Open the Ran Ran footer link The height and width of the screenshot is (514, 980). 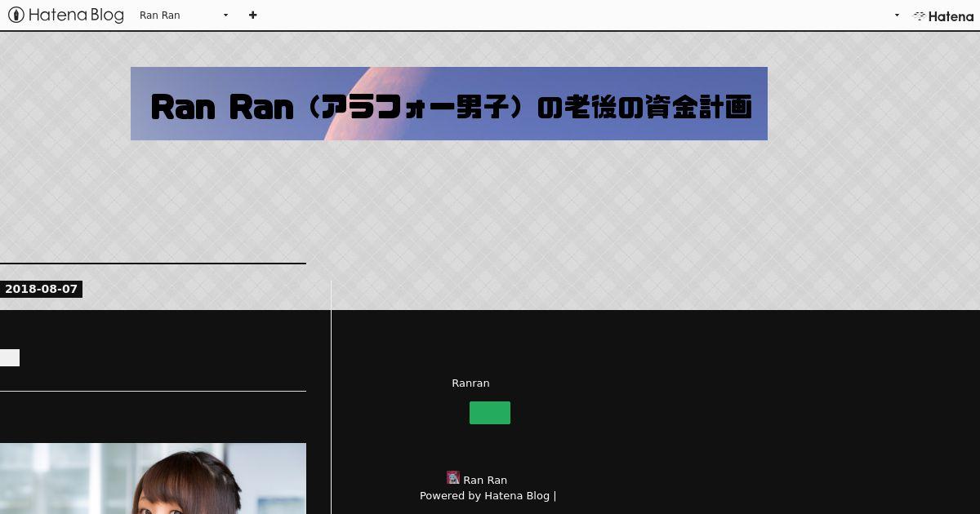485,481
